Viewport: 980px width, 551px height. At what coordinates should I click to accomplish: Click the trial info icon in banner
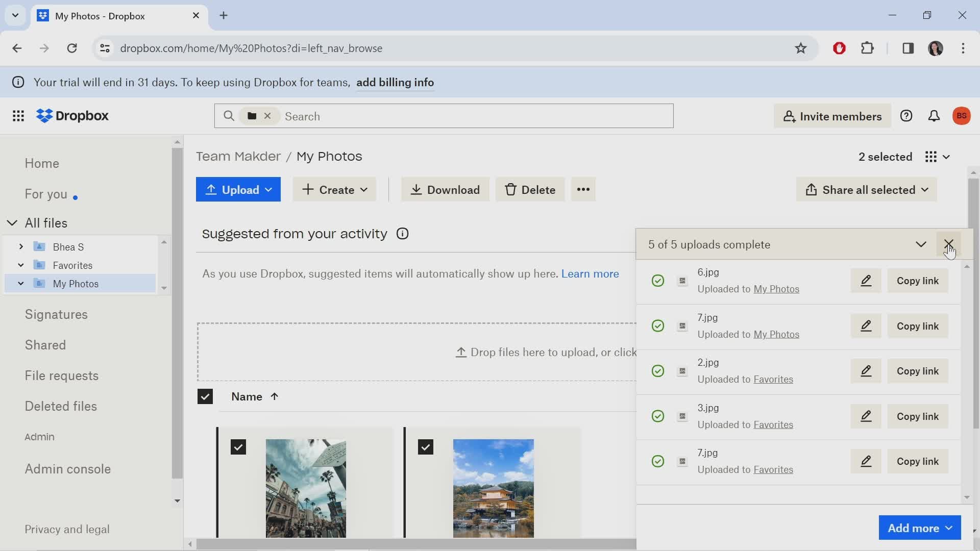point(18,82)
